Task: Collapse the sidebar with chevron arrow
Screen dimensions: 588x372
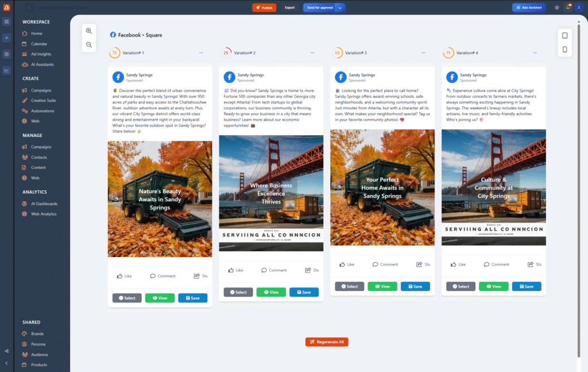Action: click(6, 363)
